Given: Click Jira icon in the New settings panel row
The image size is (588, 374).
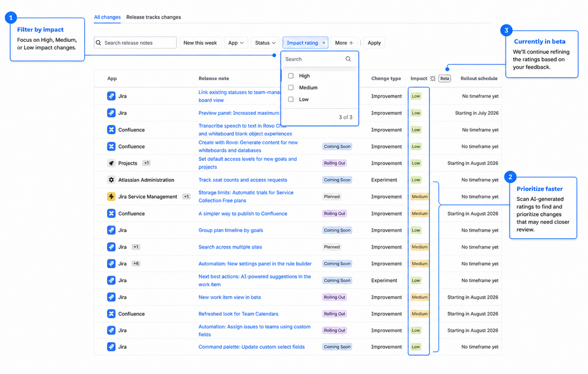Looking at the screenshot, I should 111,264.
